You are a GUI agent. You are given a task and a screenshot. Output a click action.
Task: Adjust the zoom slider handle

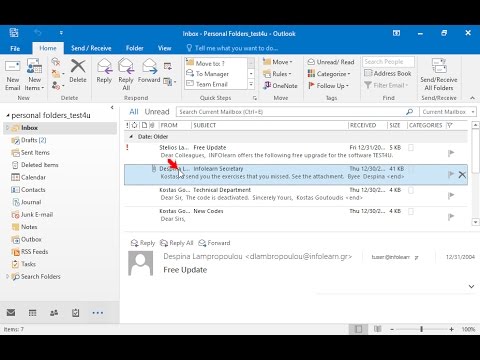pyautogui.click(x=421, y=329)
